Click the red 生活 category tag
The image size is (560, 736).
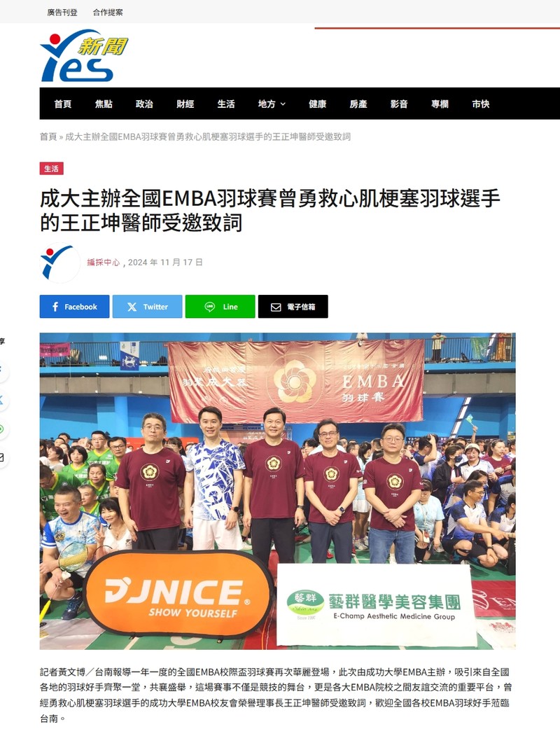tap(51, 169)
